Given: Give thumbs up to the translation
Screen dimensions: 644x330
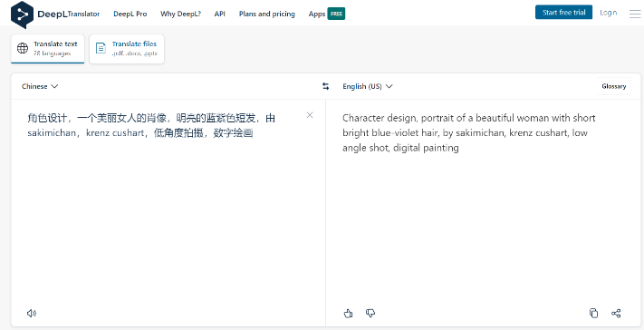Looking at the screenshot, I should pyautogui.click(x=348, y=314).
